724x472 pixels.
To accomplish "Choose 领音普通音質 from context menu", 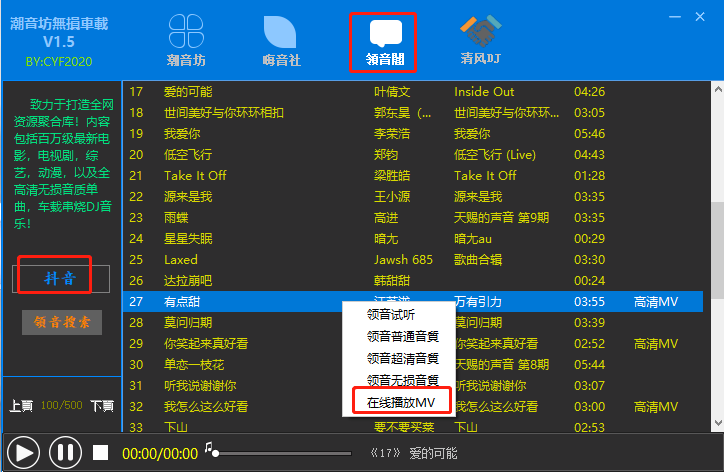I will click(403, 336).
